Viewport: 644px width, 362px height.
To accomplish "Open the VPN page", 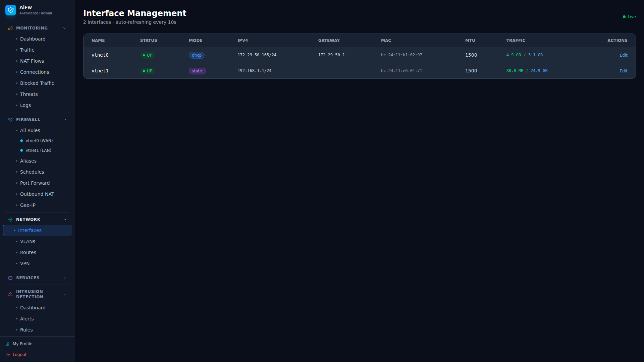I will (x=37, y=263).
